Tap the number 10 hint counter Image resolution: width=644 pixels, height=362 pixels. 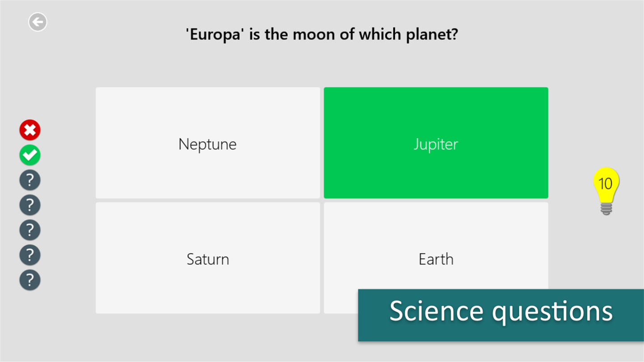click(605, 183)
